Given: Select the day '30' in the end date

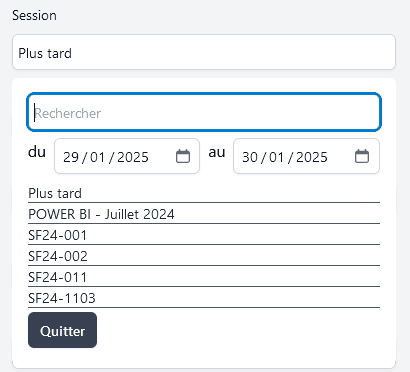Looking at the screenshot, I should click(250, 157).
